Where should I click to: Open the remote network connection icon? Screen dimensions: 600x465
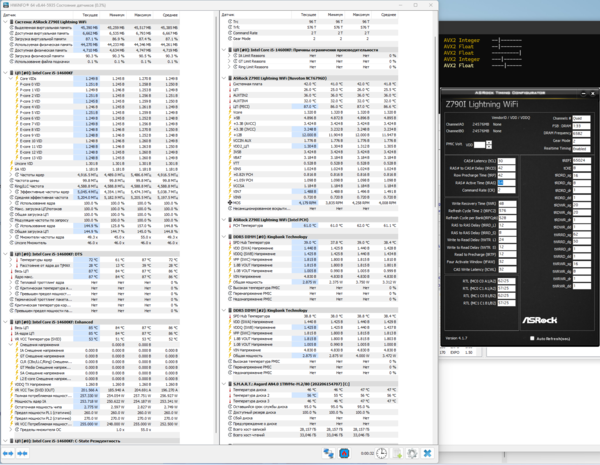328,454
